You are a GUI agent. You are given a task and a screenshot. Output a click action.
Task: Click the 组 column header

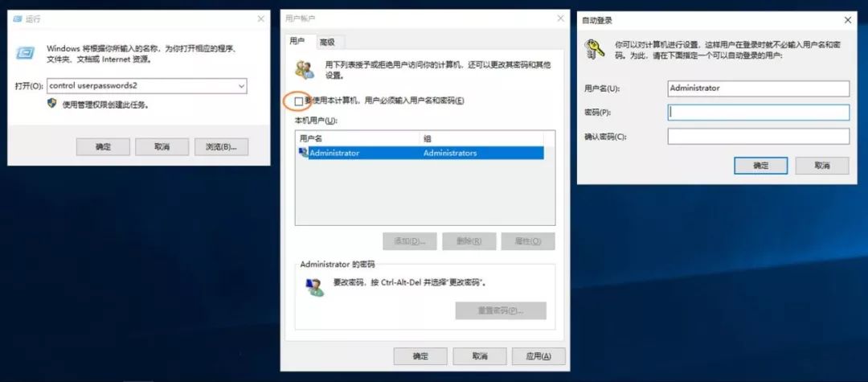(481, 138)
